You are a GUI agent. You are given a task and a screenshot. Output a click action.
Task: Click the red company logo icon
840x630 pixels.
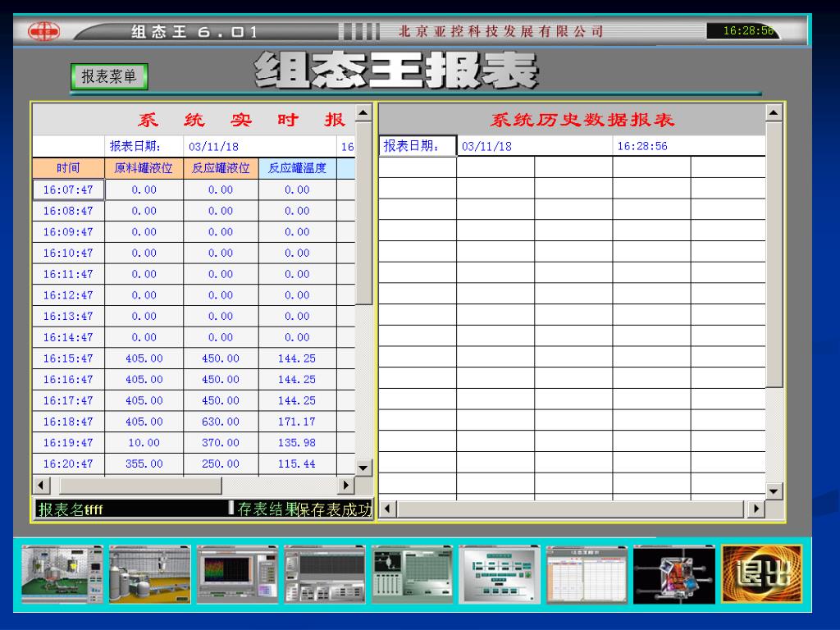[44, 32]
